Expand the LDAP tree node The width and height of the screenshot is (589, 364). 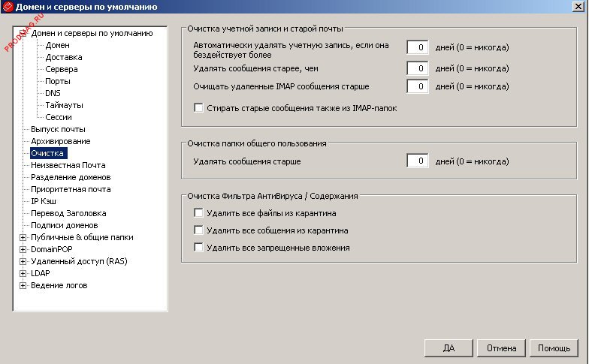[23, 273]
